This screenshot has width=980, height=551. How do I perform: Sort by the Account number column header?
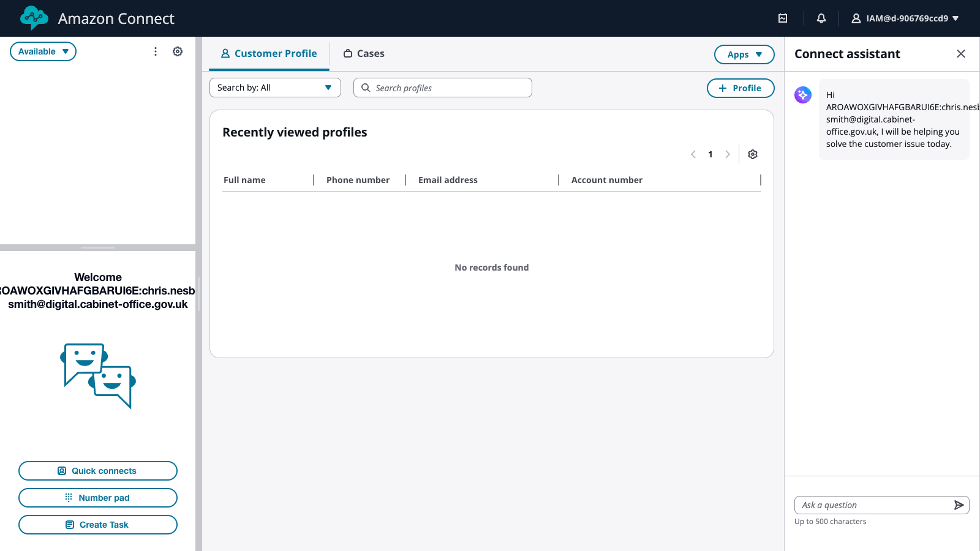click(x=607, y=180)
